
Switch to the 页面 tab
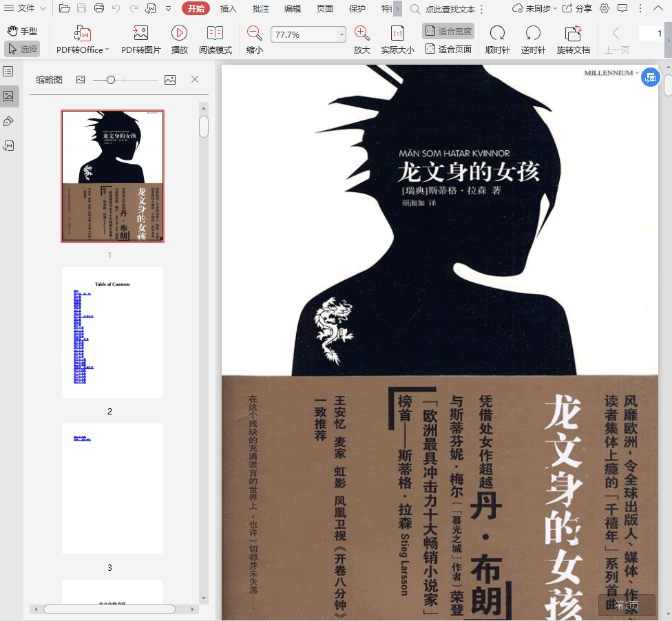point(324,8)
